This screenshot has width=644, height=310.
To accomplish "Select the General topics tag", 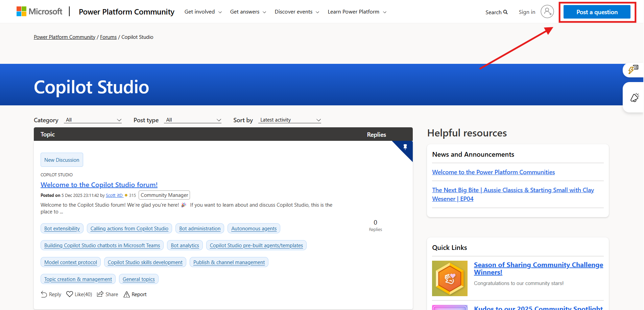I will [x=139, y=279].
